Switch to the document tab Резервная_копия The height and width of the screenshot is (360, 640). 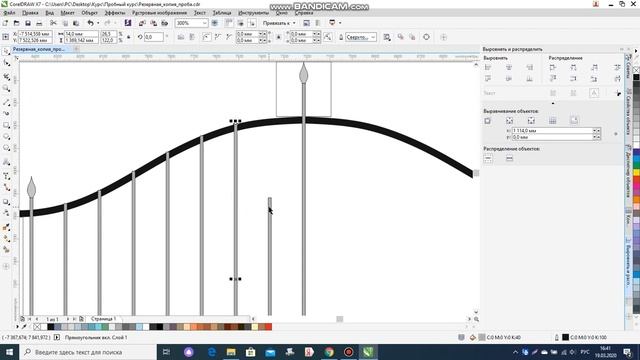[x=39, y=49]
